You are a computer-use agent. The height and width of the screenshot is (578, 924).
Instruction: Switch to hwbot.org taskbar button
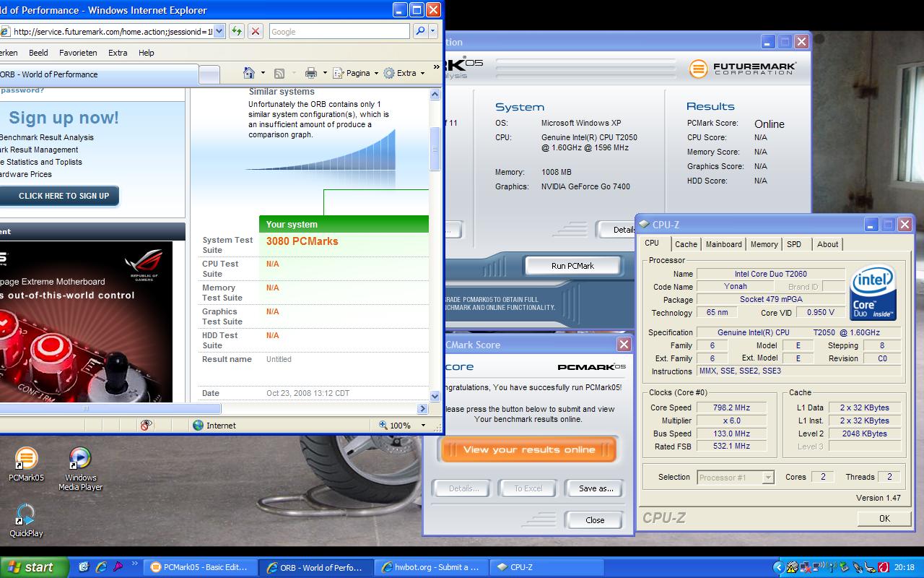tap(431, 567)
